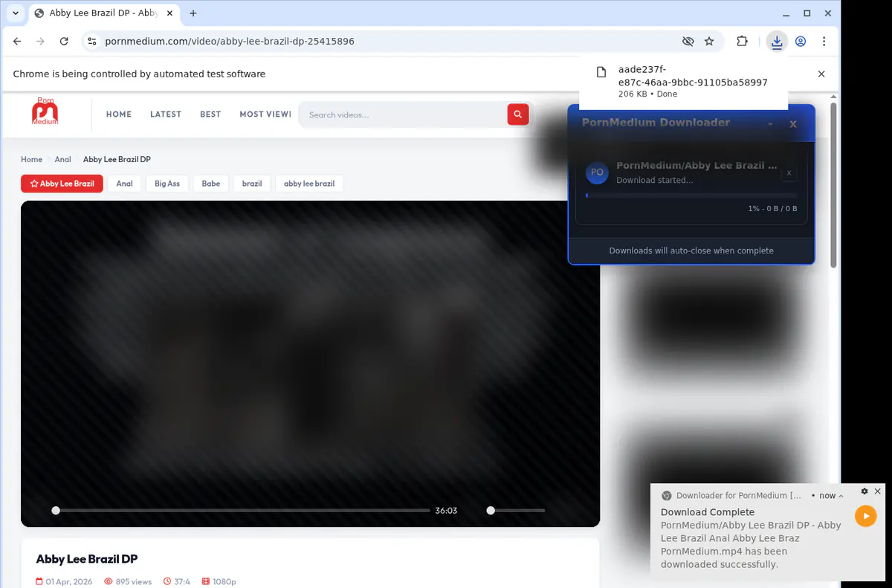Adjust the video volume slider

point(517,511)
